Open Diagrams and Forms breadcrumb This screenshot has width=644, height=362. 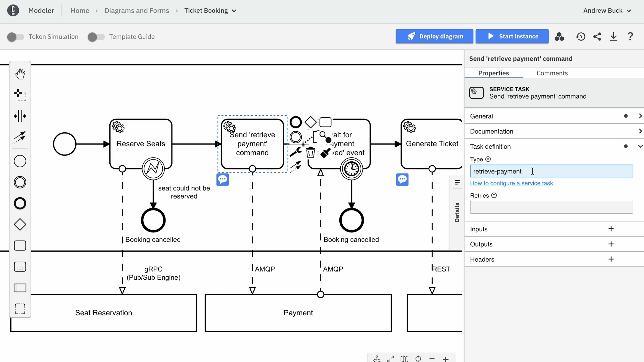[x=136, y=11]
